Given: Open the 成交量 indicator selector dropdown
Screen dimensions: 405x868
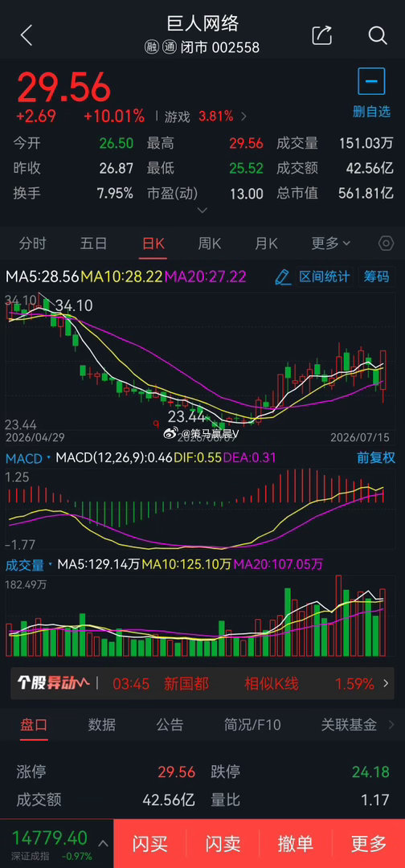Looking at the screenshot, I should click(x=27, y=565).
